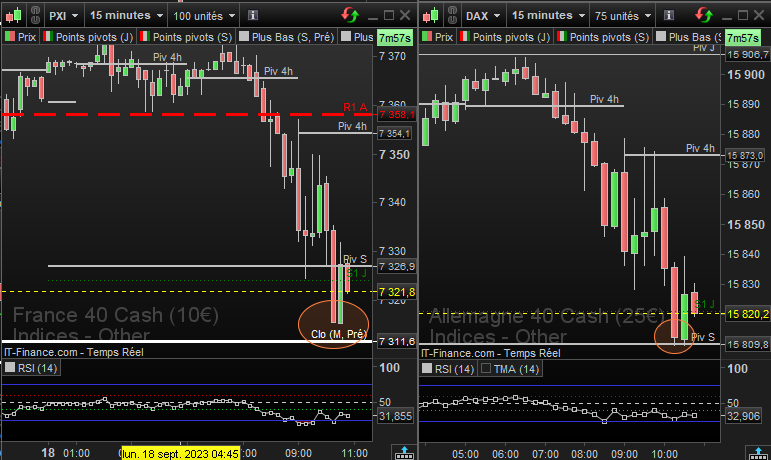This screenshot has height=460, width=771.
Task: Click date tag lun. 18 sept. 2023 04:45
Action: (181, 453)
